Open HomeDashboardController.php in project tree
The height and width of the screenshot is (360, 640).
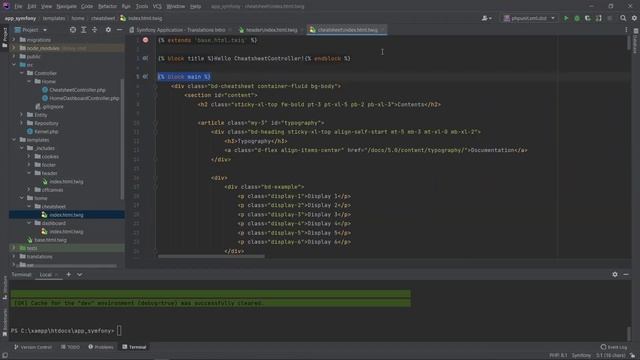[84, 98]
